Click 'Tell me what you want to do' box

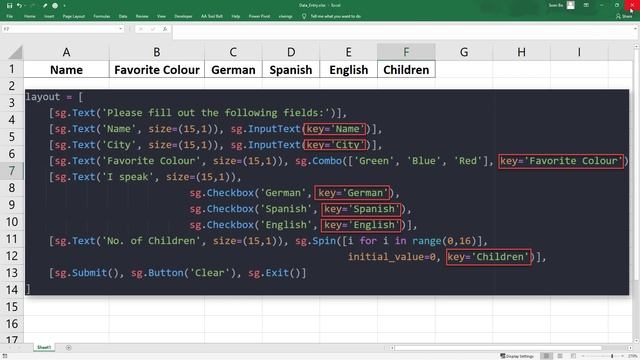(336, 16)
